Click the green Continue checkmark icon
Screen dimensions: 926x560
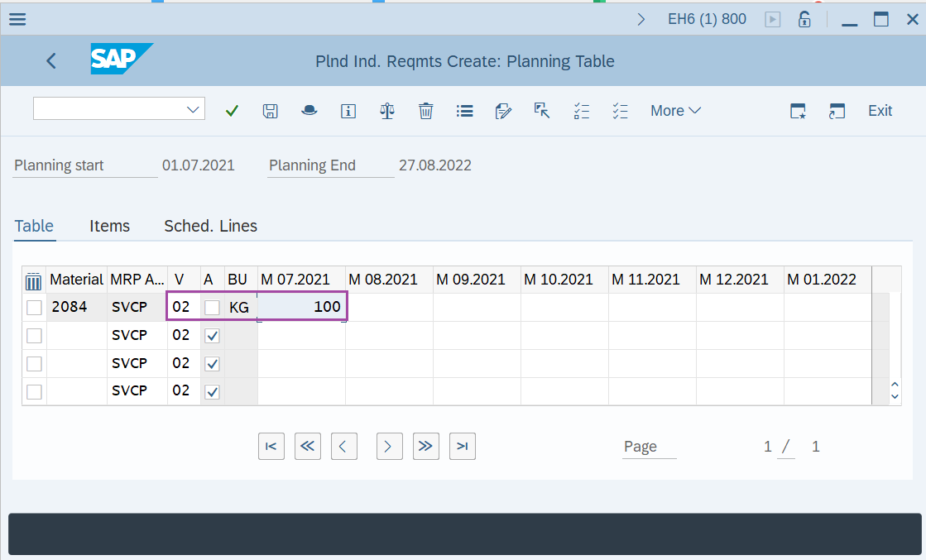click(232, 110)
